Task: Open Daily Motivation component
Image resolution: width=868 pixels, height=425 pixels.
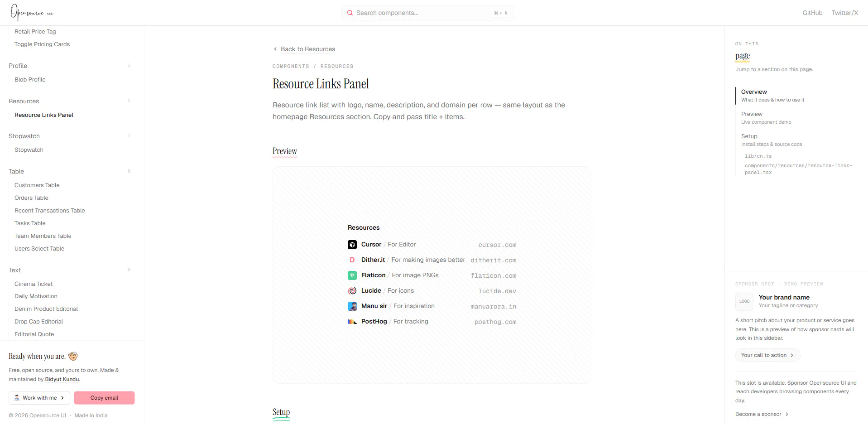Action: 36,296
